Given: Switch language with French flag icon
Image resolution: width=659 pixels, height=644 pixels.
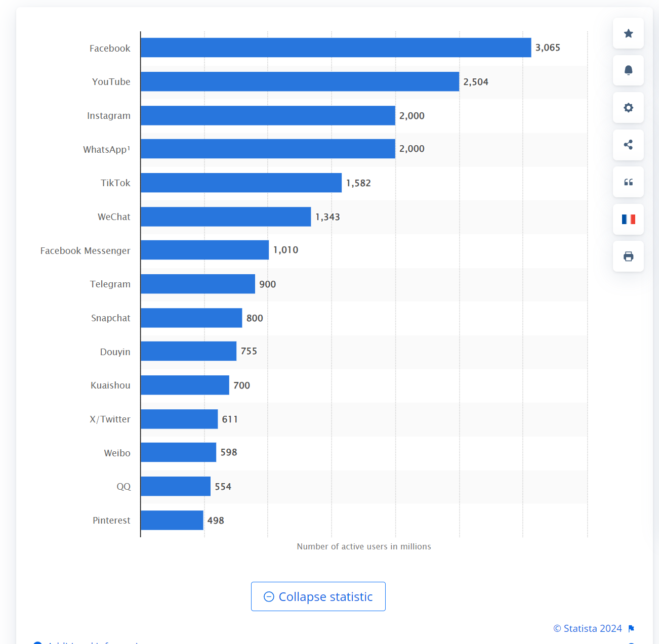Looking at the screenshot, I should coord(628,219).
